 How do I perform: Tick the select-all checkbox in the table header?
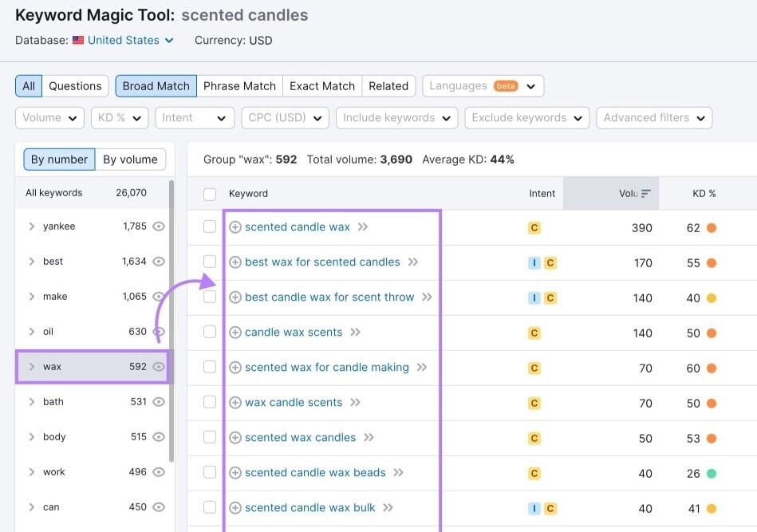[x=210, y=194]
